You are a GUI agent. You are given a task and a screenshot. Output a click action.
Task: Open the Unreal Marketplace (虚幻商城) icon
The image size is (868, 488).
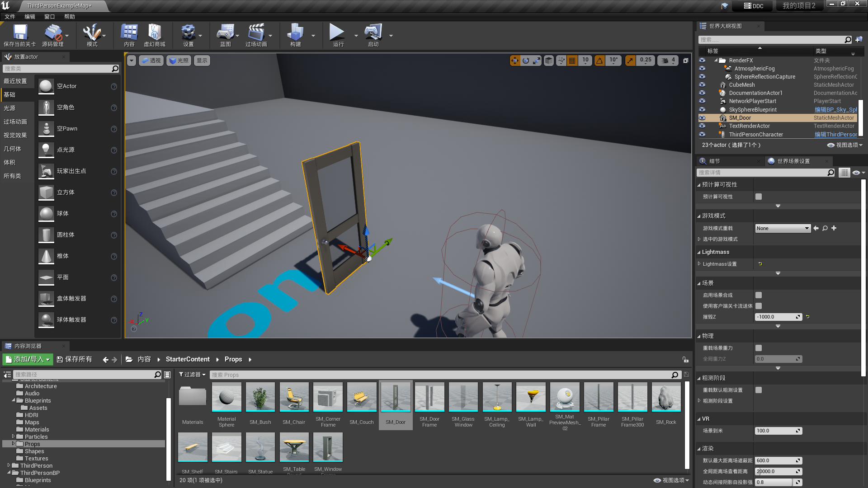click(155, 35)
